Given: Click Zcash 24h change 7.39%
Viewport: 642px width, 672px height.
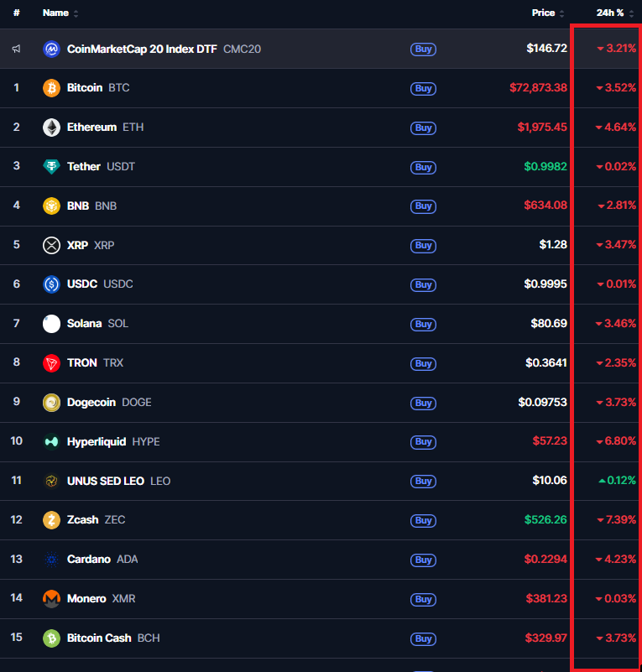Looking at the screenshot, I should (x=616, y=520).
